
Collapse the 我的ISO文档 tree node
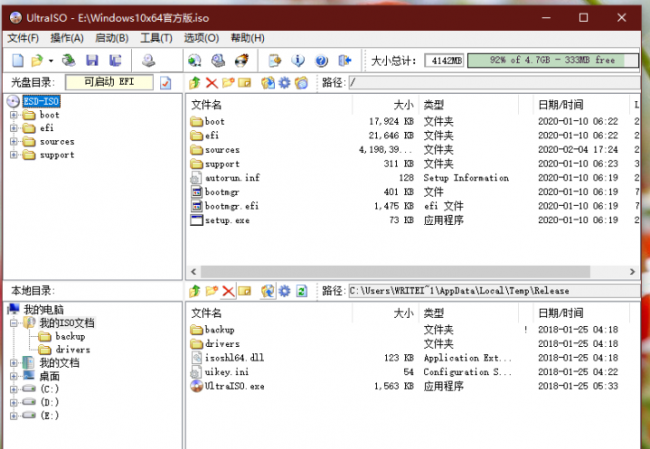[14, 323]
